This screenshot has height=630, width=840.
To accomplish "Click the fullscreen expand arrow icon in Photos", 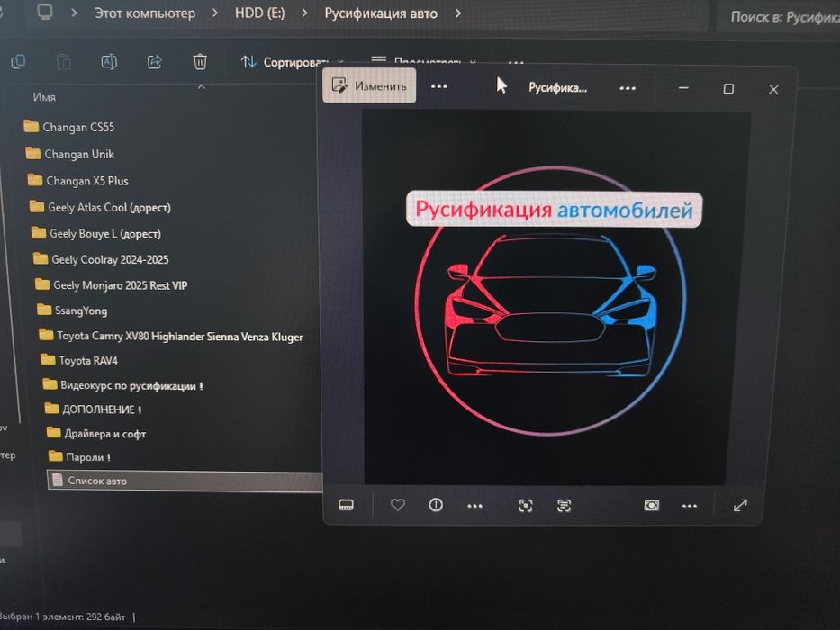I will pyautogui.click(x=740, y=505).
